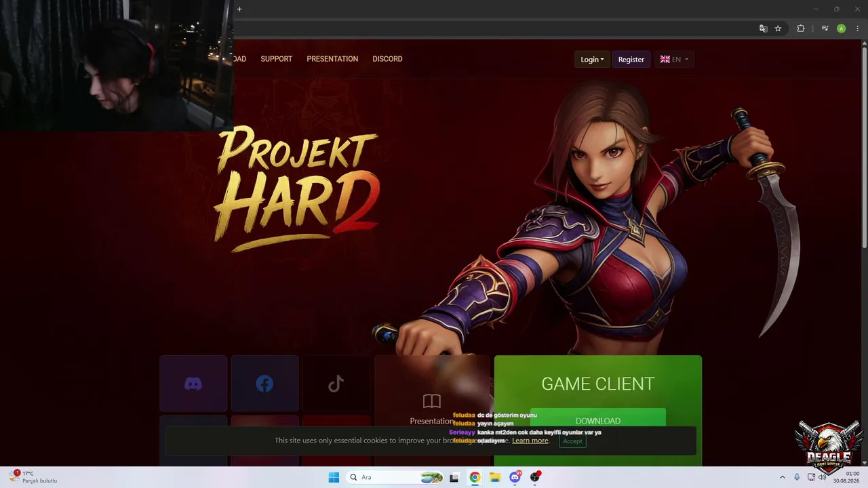Open the TikTok social tile
The width and height of the screenshot is (868, 488).
tap(336, 384)
